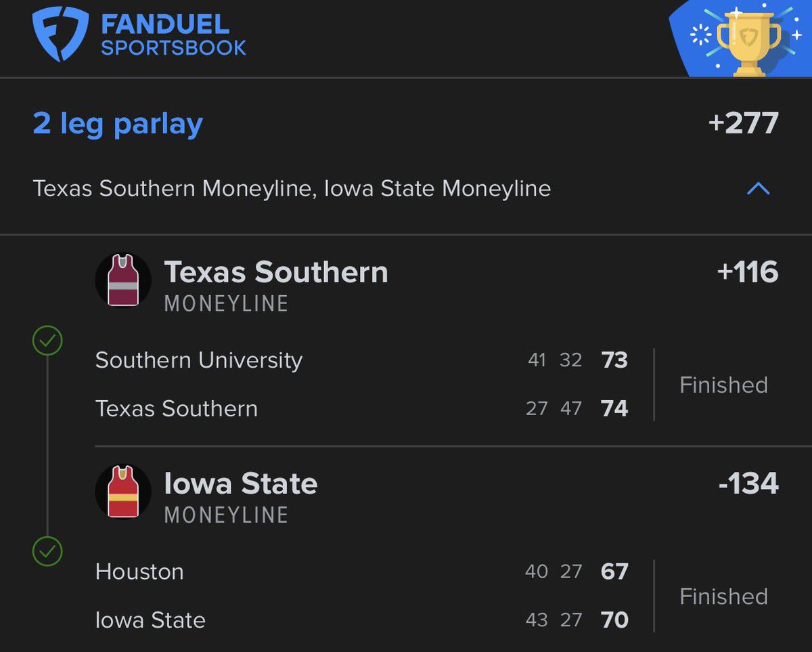The width and height of the screenshot is (812, 652).
Task: Click the +116 Texas Southern odds
Action: pos(747,272)
